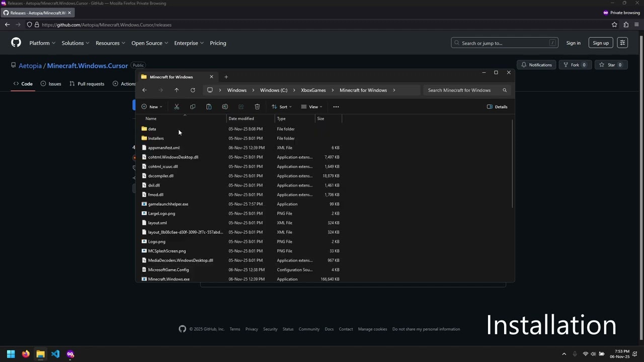Go forward in File Explorer
The width and height of the screenshot is (644, 362).
click(x=160, y=90)
